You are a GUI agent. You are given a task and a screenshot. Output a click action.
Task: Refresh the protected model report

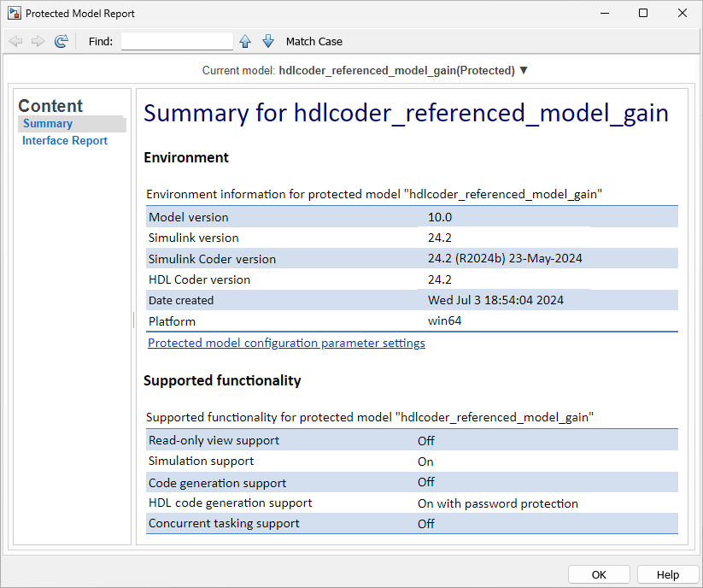tap(61, 41)
